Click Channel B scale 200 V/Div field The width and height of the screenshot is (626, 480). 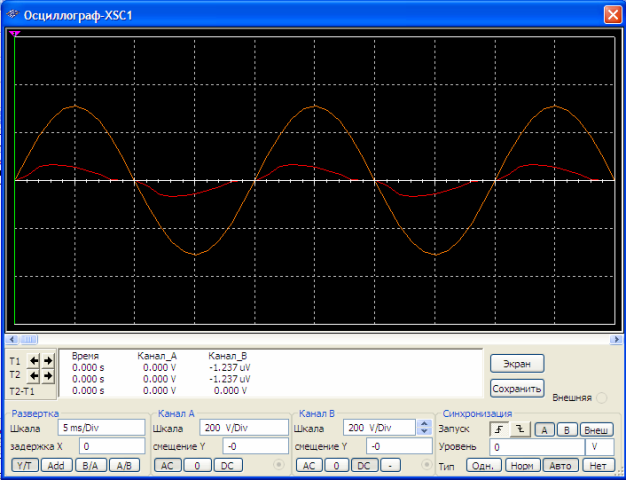(379, 428)
